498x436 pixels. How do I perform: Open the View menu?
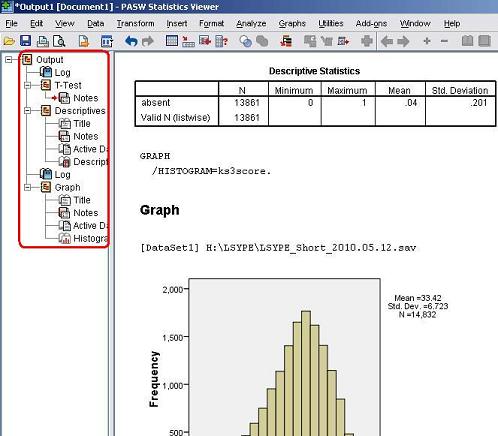65,23
